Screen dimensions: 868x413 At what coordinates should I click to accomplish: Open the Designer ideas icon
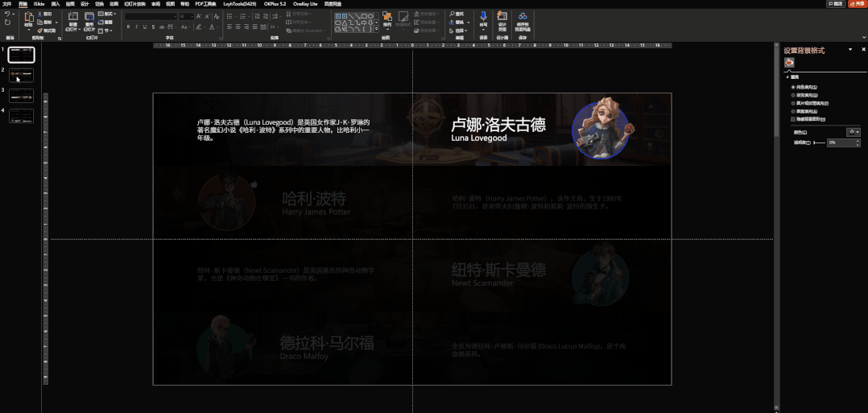(502, 15)
